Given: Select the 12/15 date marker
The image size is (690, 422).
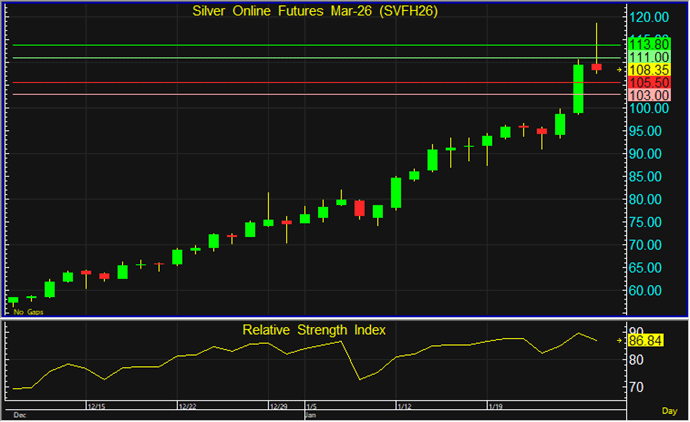Looking at the screenshot, I should coord(97,407).
